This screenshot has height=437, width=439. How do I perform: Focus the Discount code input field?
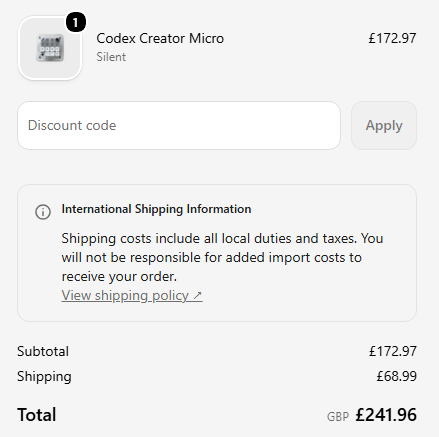click(179, 126)
